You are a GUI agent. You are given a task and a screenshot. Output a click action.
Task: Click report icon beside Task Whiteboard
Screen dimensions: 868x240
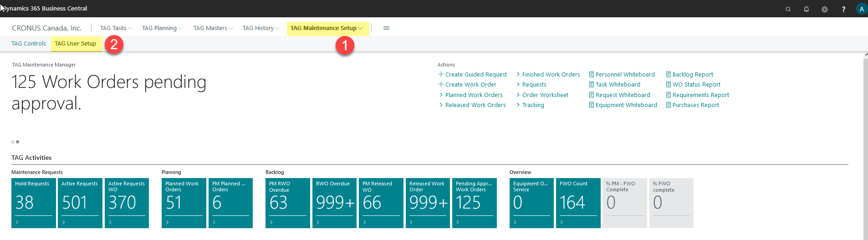[x=592, y=84]
